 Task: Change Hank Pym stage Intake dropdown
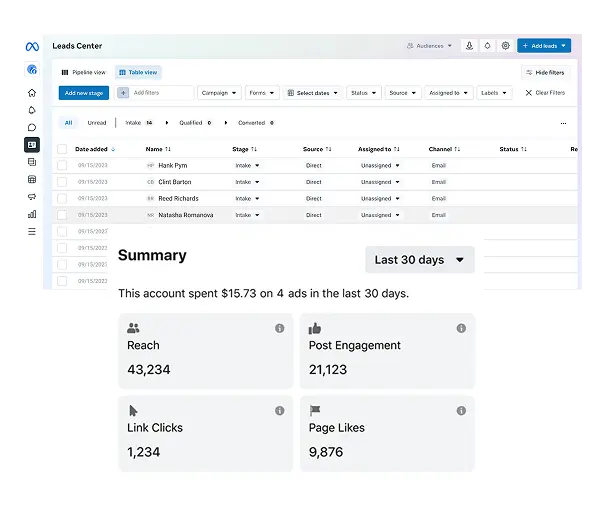tap(247, 165)
